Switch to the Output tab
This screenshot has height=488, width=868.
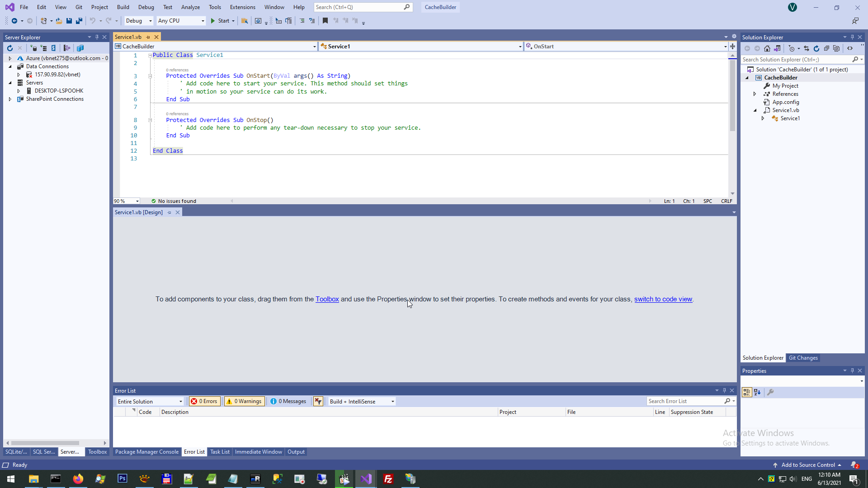click(296, 452)
